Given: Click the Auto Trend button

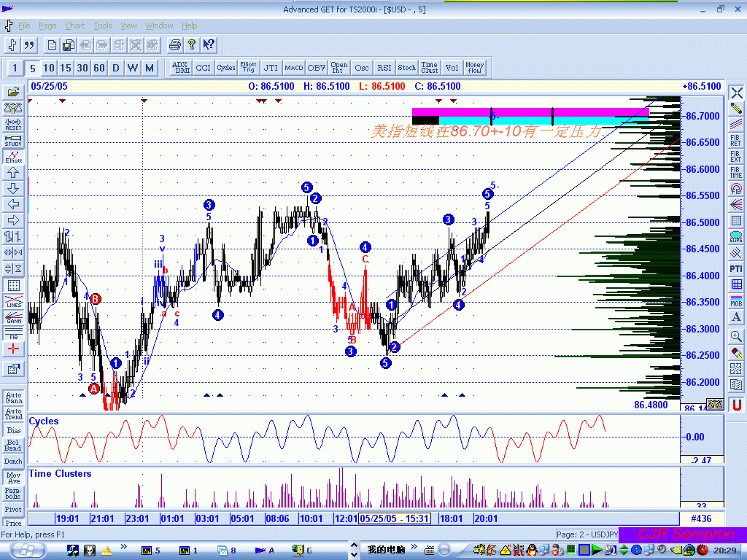Looking at the screenshot, I should tap(13, 414).
